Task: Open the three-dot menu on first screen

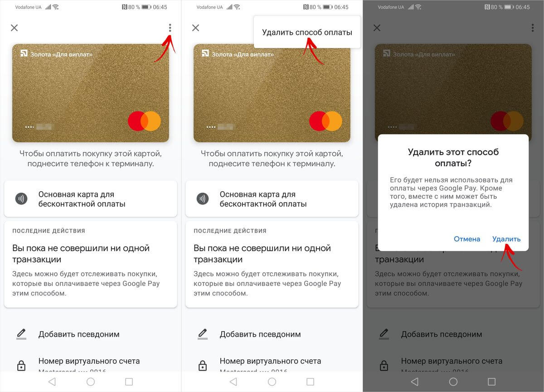Action: tap(170, 28)
